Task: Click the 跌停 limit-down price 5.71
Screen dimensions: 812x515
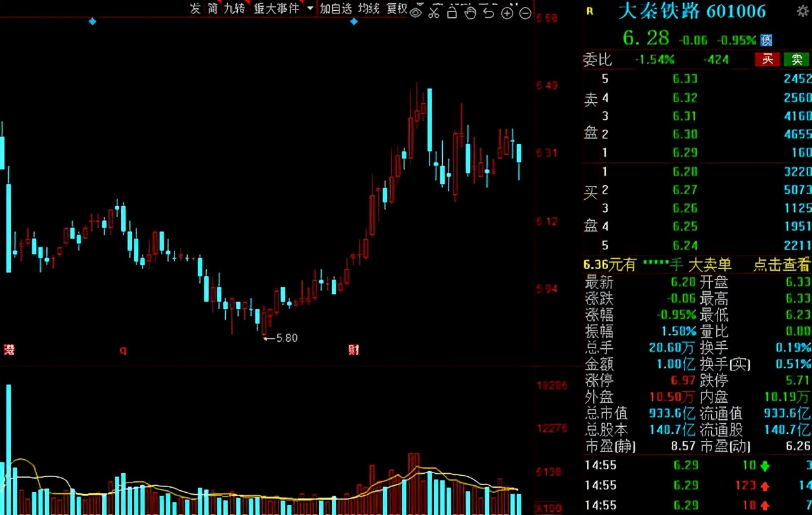Action: (x=798, y=381)
